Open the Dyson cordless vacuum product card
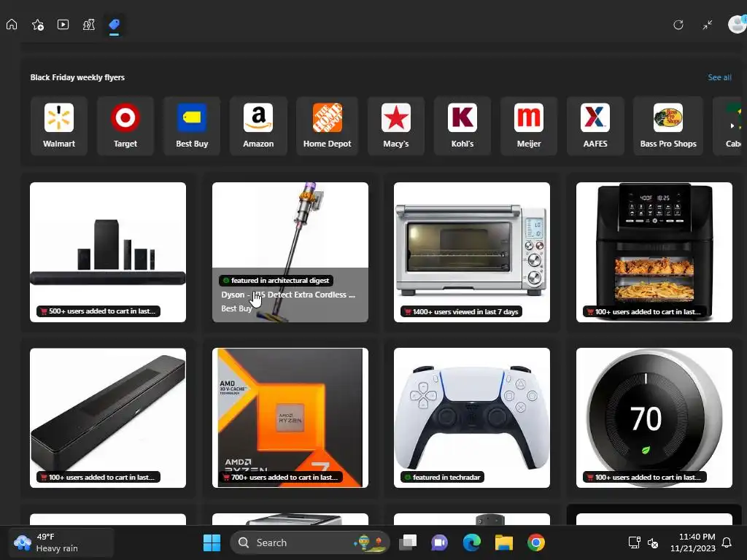This screenshot has height=560, width=747. click(290, 252)
